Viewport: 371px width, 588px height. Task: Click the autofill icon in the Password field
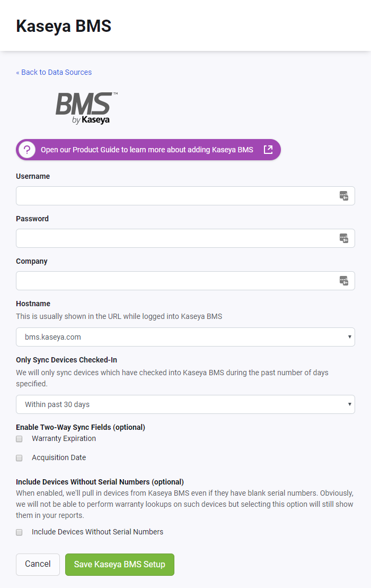[344, 238]
